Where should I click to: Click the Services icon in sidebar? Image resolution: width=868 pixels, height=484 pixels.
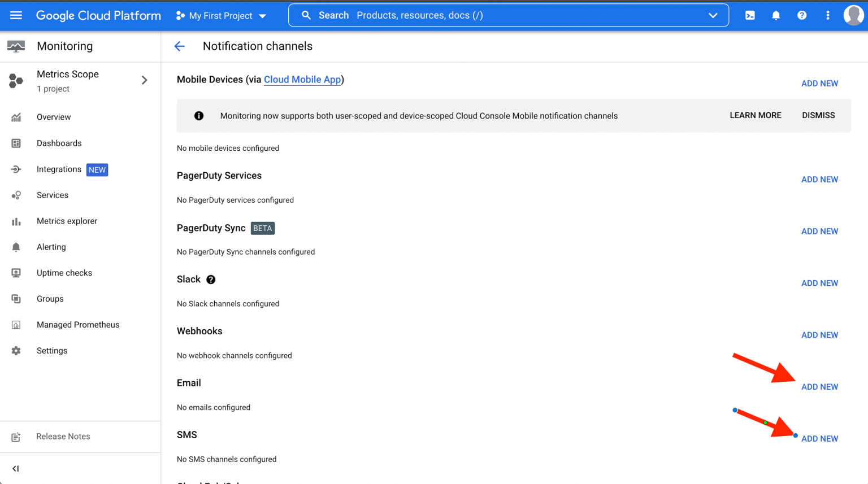click(x=16, y=195)
